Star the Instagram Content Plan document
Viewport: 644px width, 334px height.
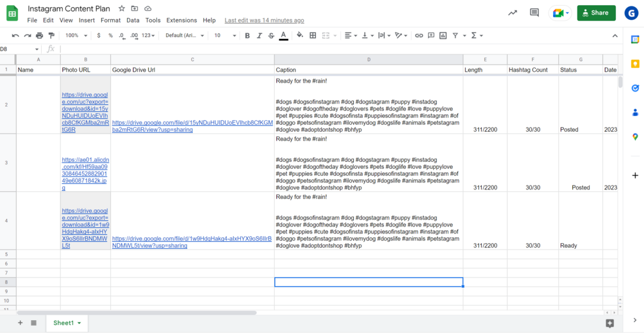pos(122,8)
